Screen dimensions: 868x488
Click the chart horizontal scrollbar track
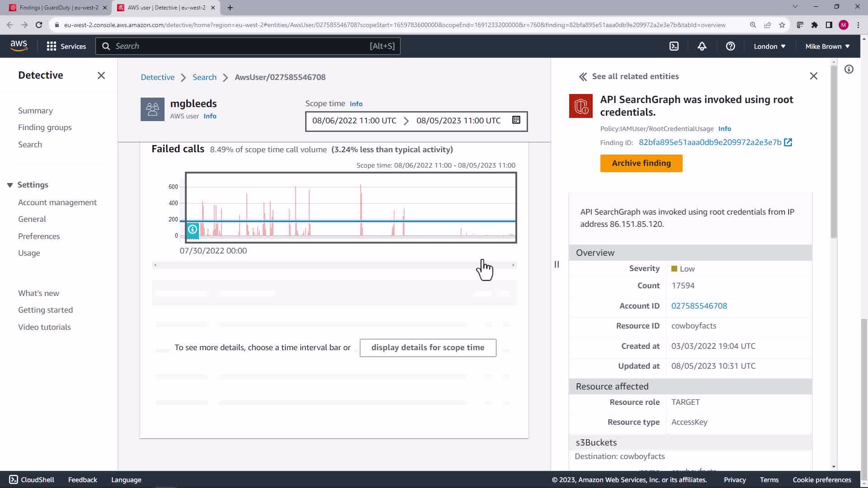334,265
